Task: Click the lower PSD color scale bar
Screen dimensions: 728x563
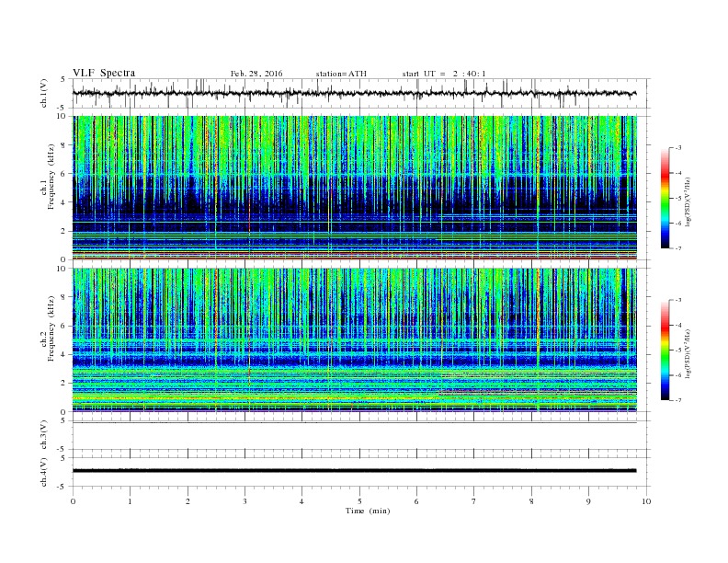Action: (x=665, y=350)
